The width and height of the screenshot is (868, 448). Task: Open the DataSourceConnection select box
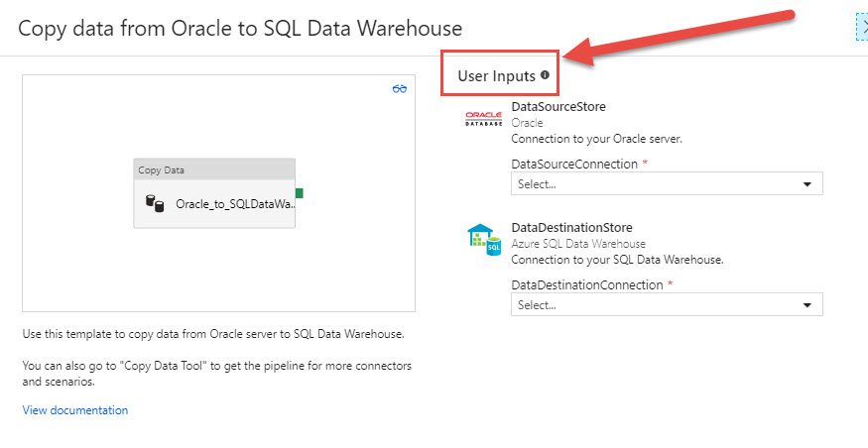click(x=667, y=183)
